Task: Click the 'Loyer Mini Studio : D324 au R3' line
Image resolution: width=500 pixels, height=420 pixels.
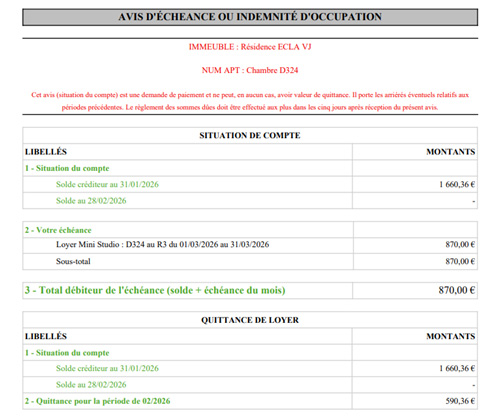Action: coord(162,245)
